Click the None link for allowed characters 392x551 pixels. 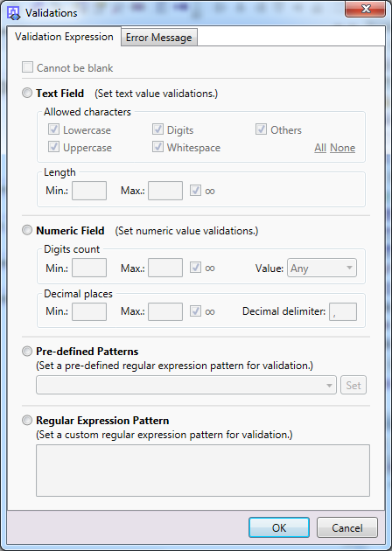click(342, 148)
